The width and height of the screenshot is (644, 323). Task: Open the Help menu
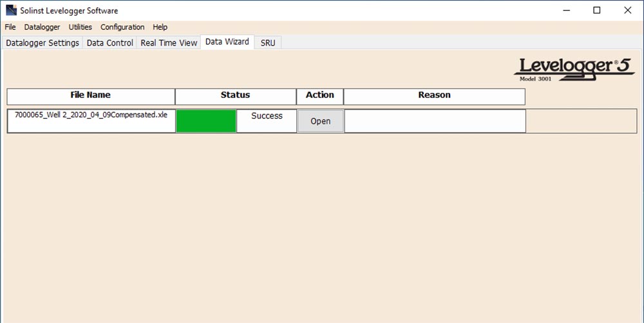[x=160, y=27]
